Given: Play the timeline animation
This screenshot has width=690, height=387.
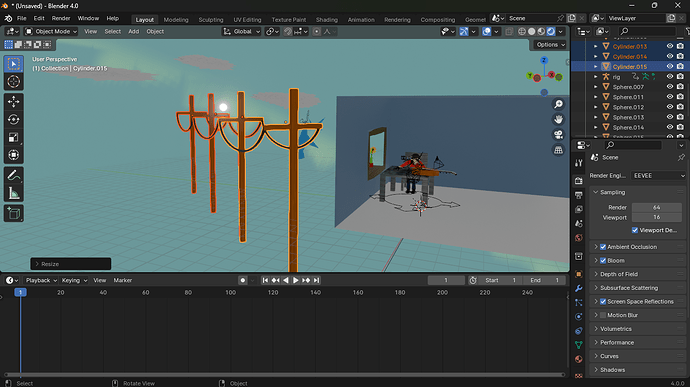Looking at the screenshot, I should pyautogui.click(x=296, y=280).
